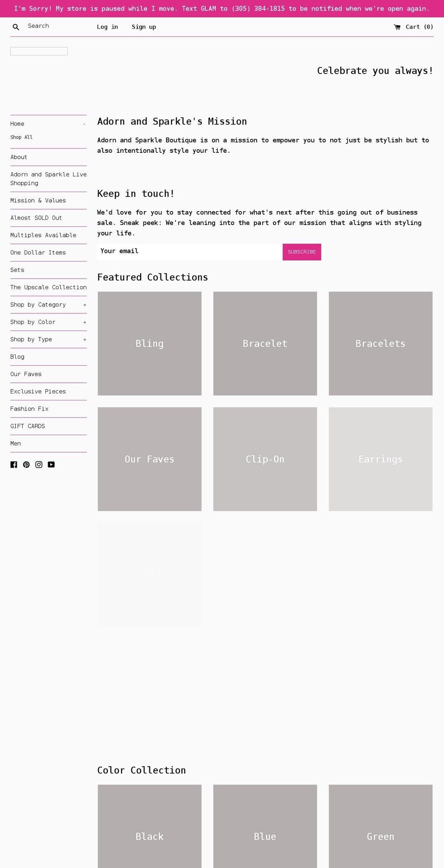Expand Shop by Category

(x=84, y=305)
